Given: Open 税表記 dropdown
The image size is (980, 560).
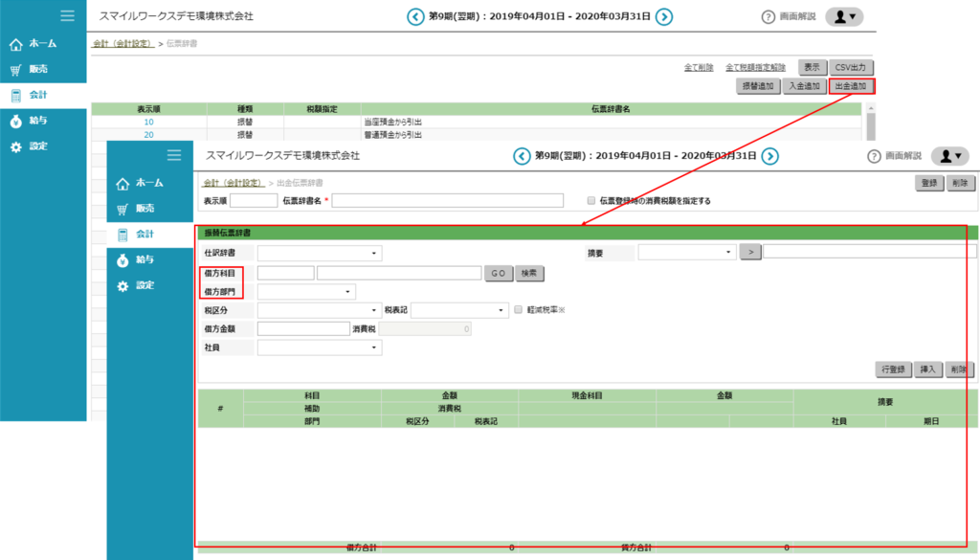Looking at the screenshot, I should coord(459,310).
